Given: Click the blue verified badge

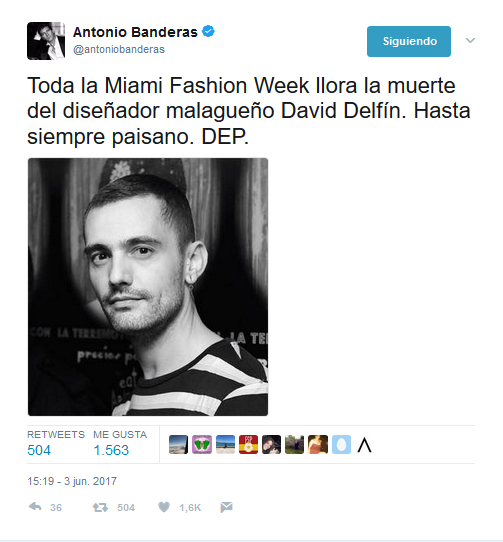Looking at the screenshot, I should (208, 31).
